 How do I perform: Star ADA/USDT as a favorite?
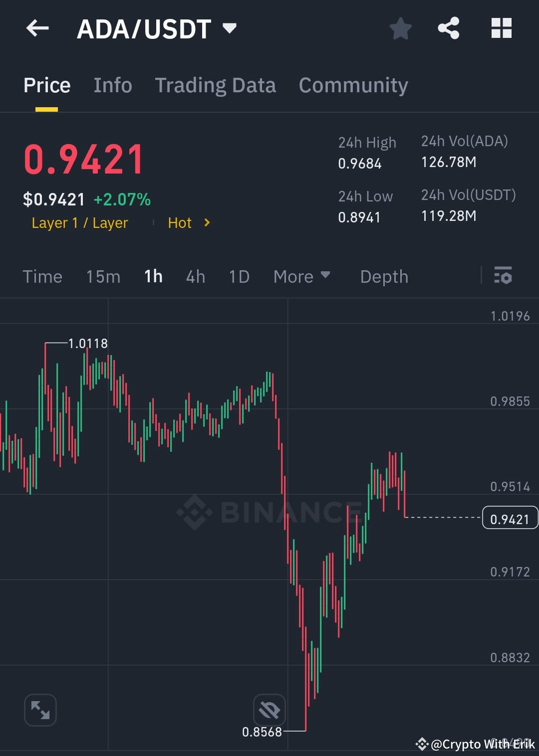[401, 28]
